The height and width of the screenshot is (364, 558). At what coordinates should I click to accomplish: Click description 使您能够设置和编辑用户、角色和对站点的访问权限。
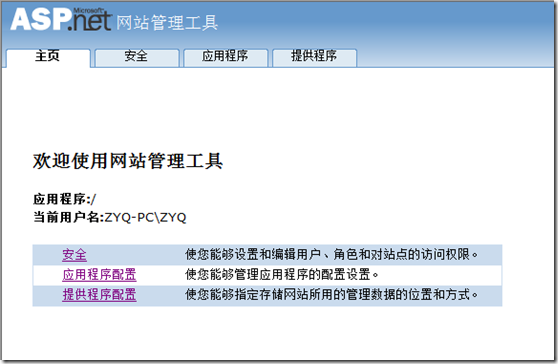click(x=332, y=255)
